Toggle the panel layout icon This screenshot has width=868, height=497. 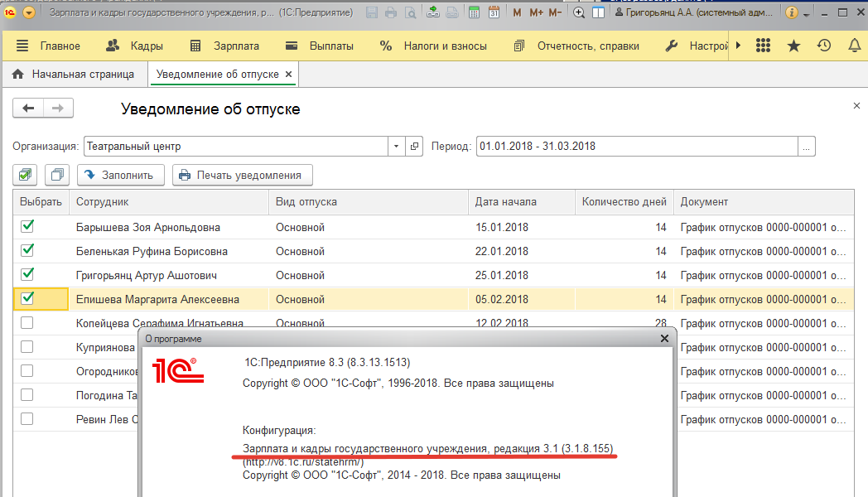click(x=599, y=12)
